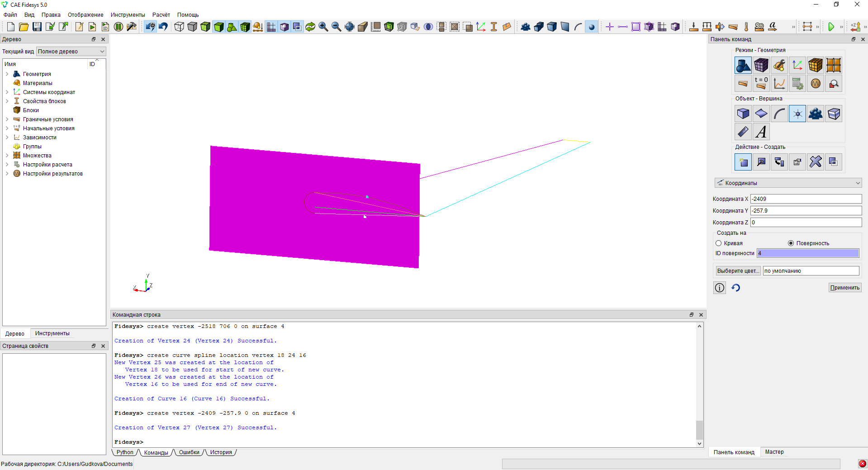Select the Volume object icon
The image size is (868, 470).
click(x=743, y=114)
